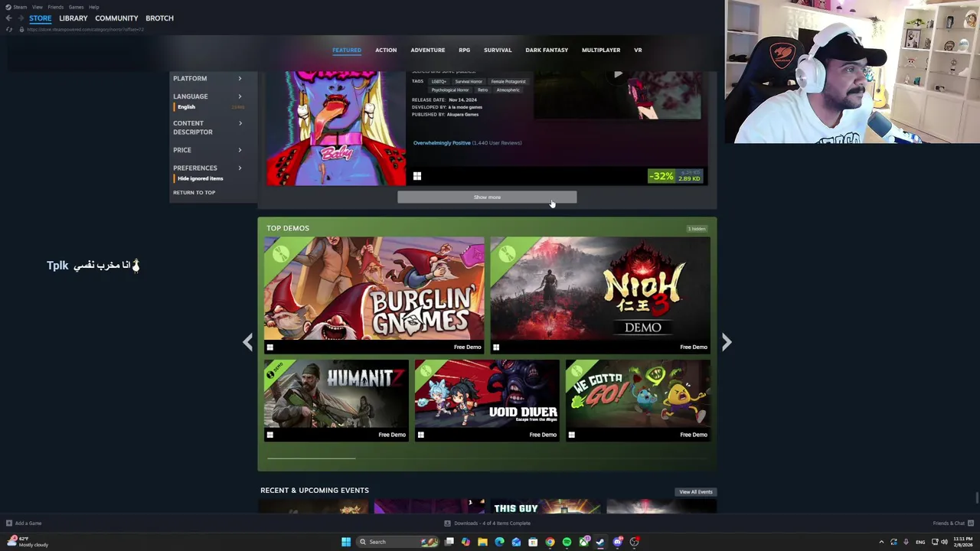Click the Windows icon under Nioh 3 demo
This screenshot has width=980, height=551.
pyautogui.click(x=496, y=347)
